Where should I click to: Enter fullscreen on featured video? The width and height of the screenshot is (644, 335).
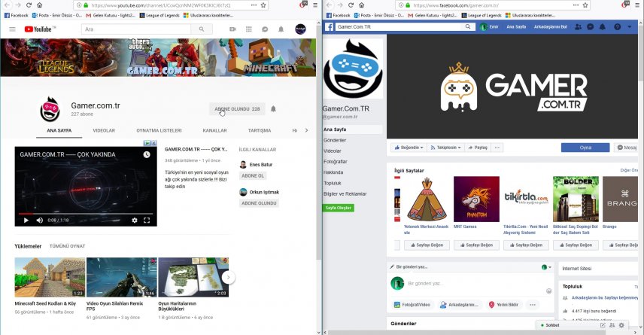(147, 221)
